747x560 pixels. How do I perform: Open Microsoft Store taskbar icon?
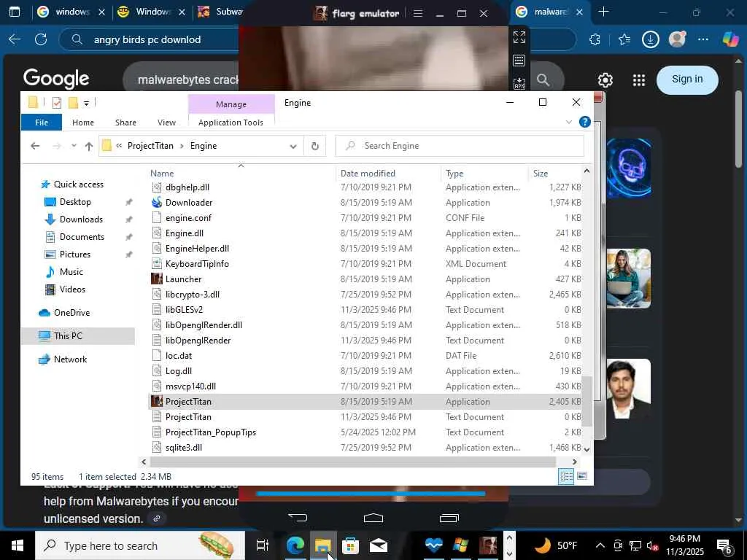(350, 545)
